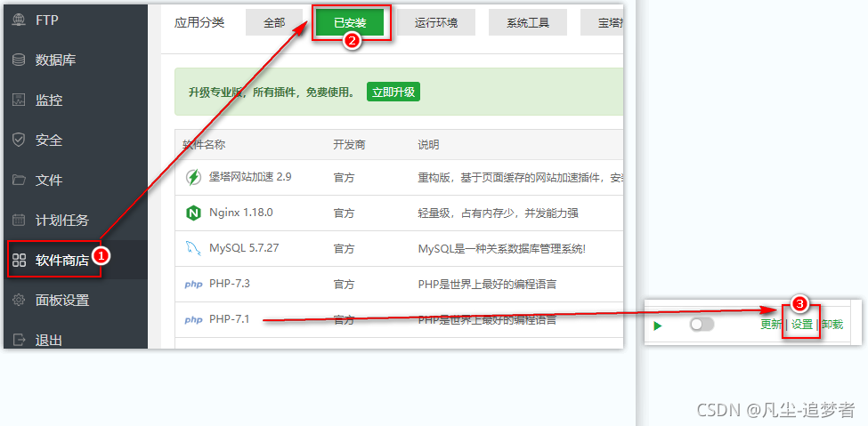Click the 应用分类 label
The height and width of the screenshot is (426, 868).
click(x=199, y=23)
